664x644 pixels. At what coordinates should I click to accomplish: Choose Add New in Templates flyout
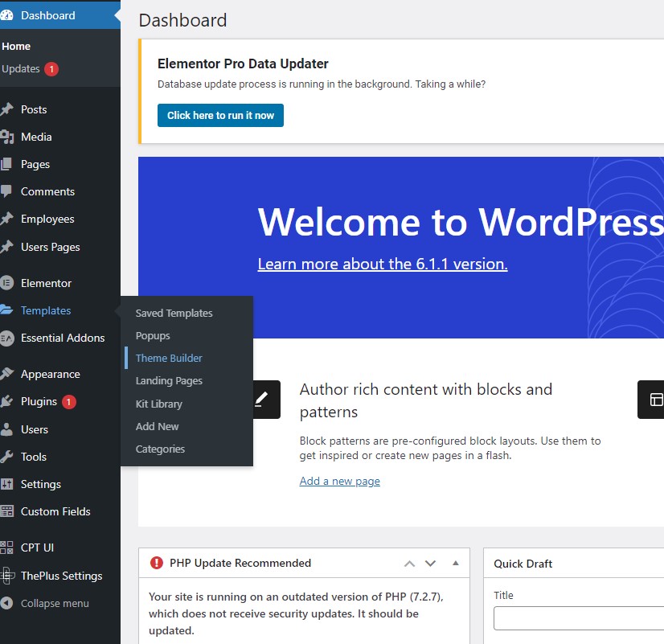157,426
